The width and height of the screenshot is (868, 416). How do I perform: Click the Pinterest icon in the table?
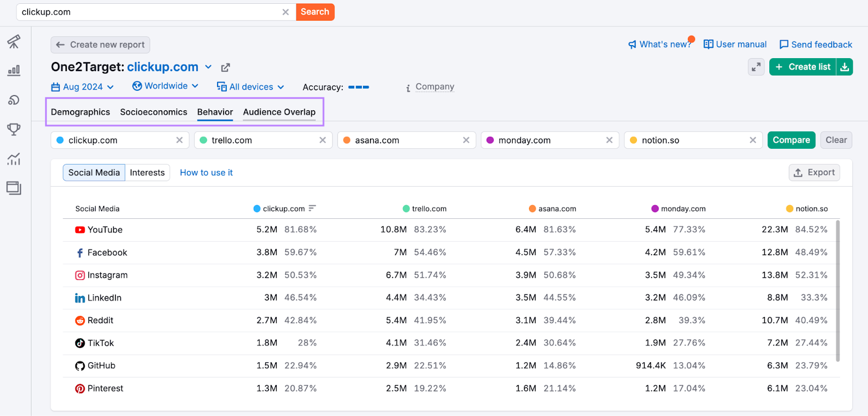pyautogui.click(x=80, y=389)
